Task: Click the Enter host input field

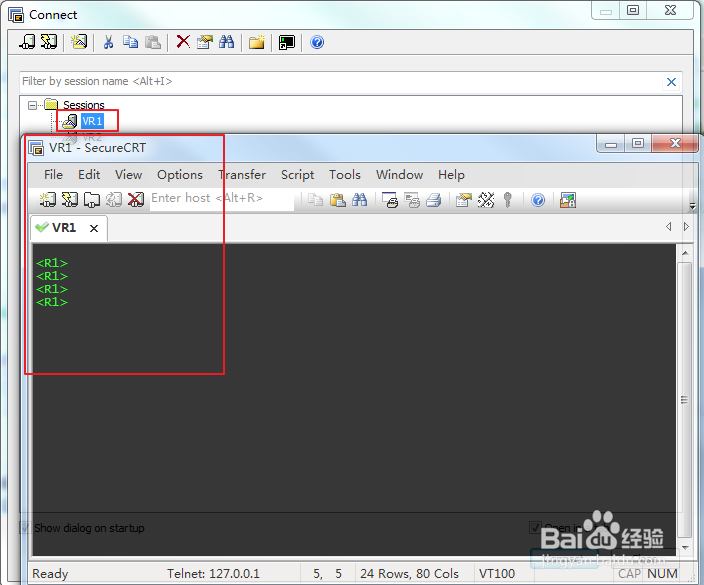Action: tap(222, 198)
